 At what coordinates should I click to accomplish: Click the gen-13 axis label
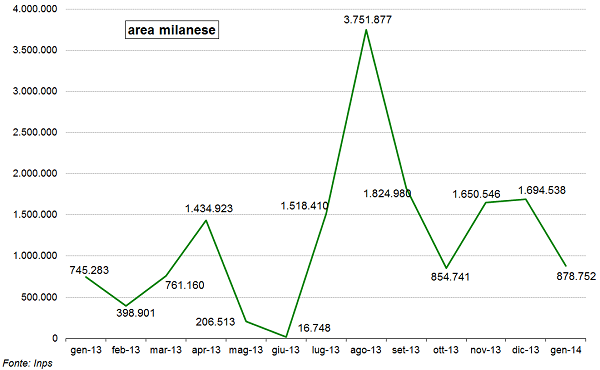86,350
